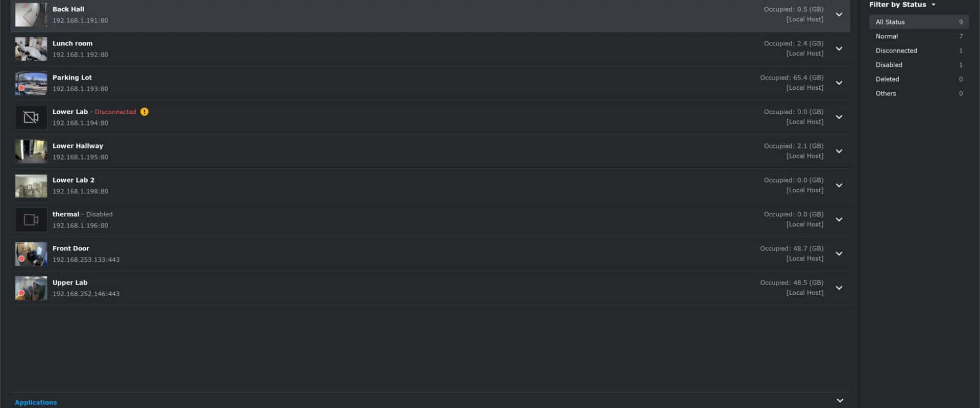980x408 pixels.
Task: Expand the Upper Lab camera chevron
Action: point(839,288)
